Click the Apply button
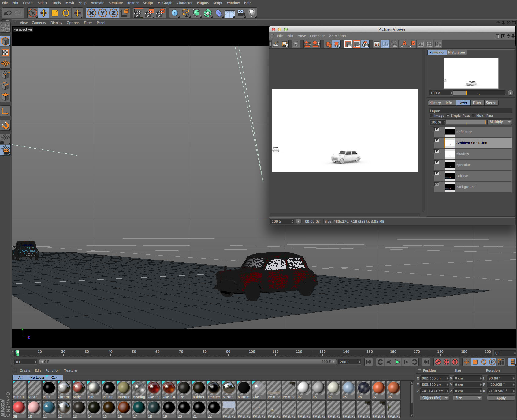Viewport: 517px width, 420px height. (x=501, y=398)
